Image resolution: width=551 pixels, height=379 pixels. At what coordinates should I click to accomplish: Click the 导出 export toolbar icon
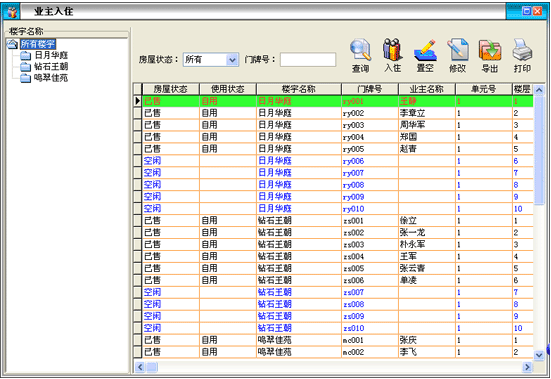(490, 55)
